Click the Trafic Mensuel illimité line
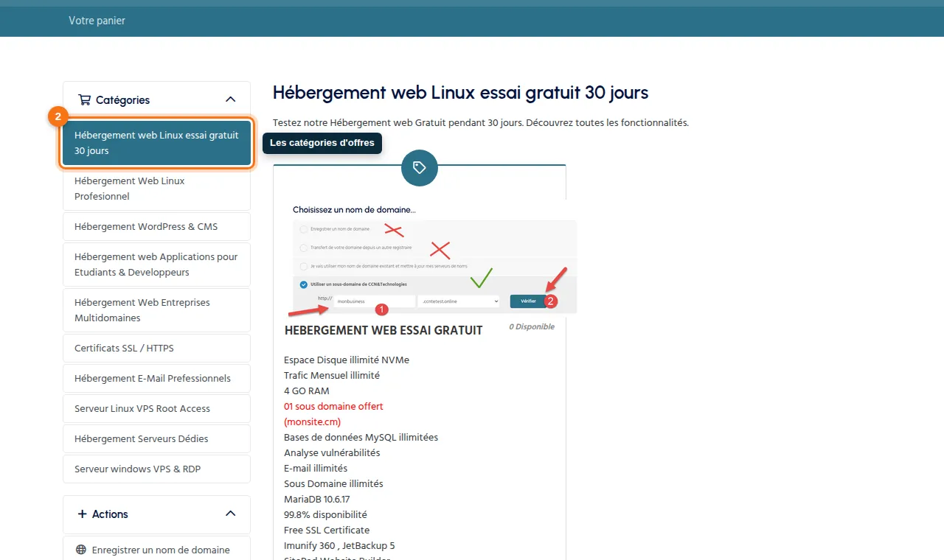The image size is (944, 560). pyautogui.click(x=332, y=375)
